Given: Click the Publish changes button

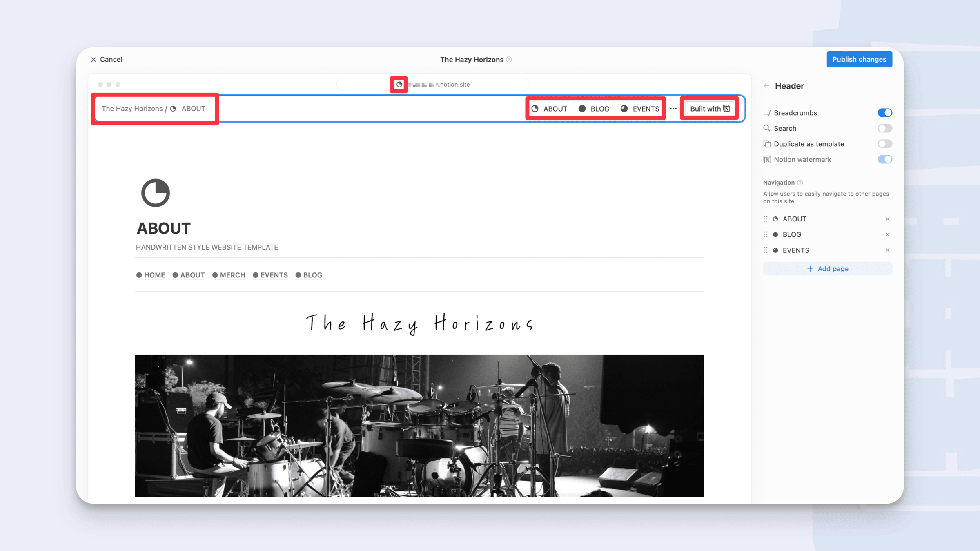Looking at the screenshot, I should pyautogui.click(x=859, y=59).
